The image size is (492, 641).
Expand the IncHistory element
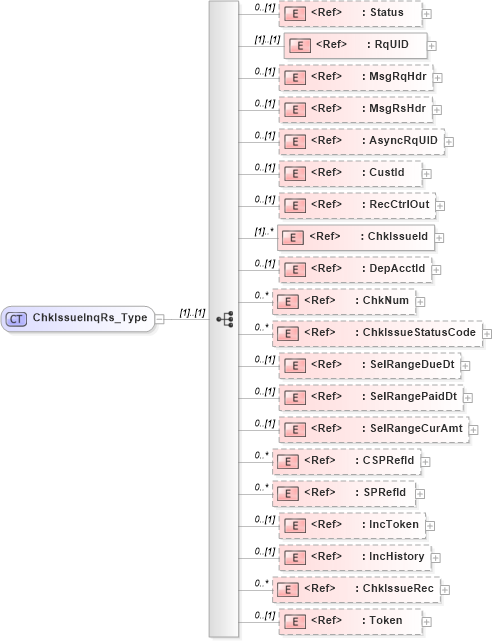pos(436,558)
